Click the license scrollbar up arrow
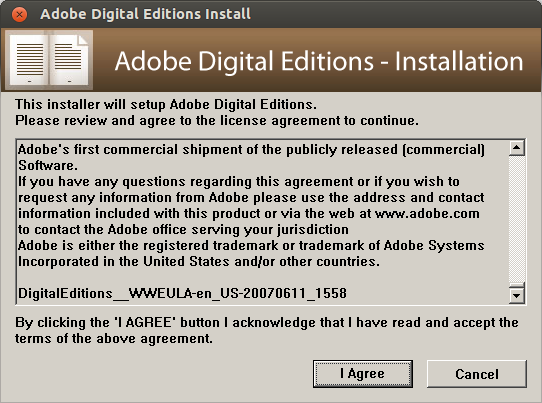 click(x=517, y=148)
